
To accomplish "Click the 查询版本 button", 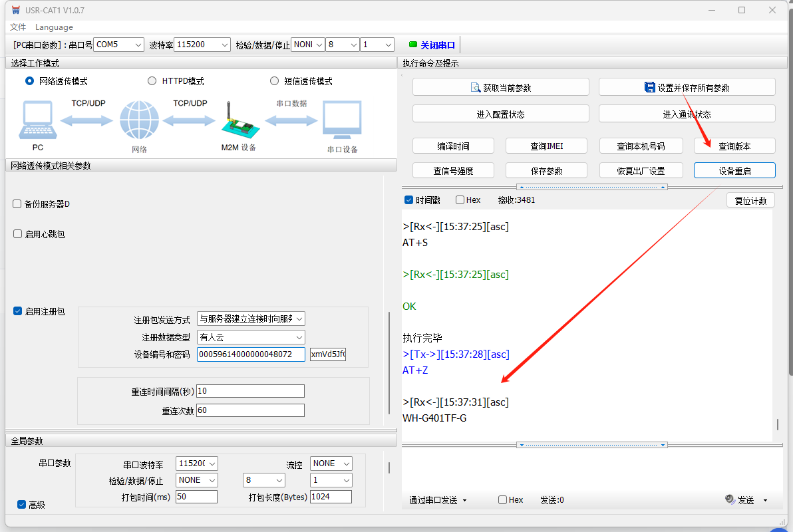I will tap(734, 146).
